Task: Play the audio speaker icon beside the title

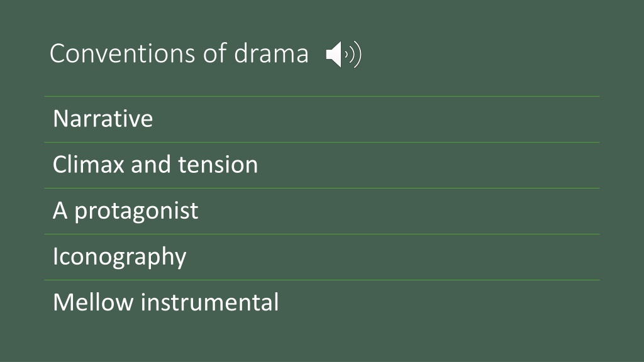Action: 344,54
